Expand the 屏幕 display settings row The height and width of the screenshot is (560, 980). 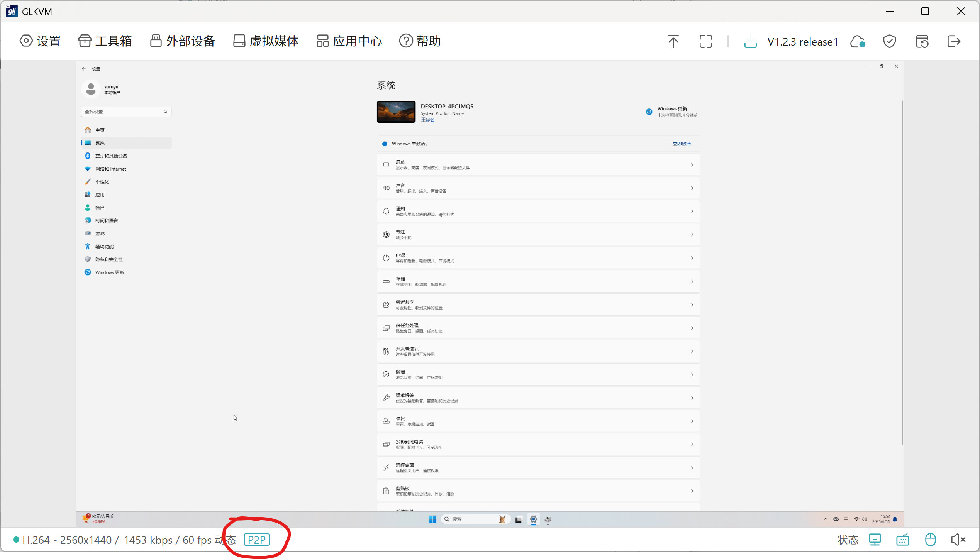(538, 165)
